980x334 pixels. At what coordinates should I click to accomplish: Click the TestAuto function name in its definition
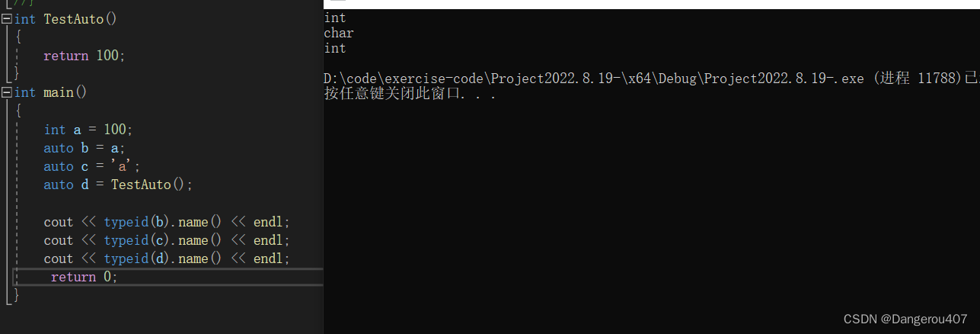tap(73, 19)
